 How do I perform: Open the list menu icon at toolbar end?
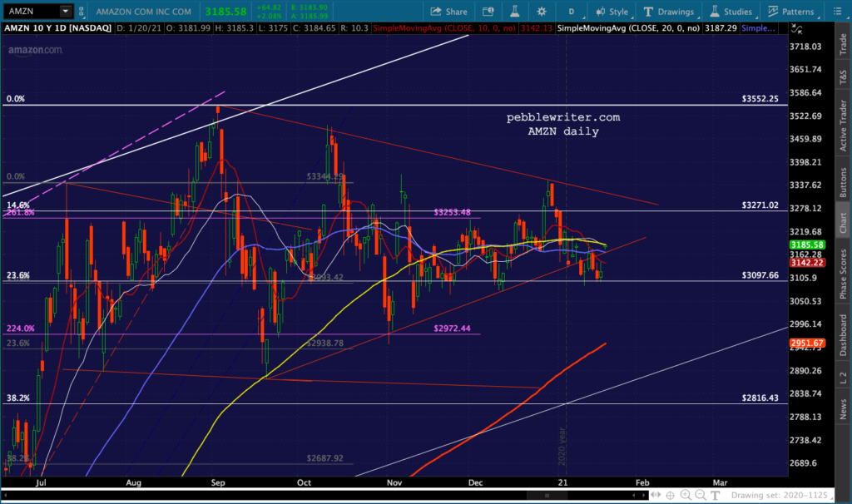click(x=838, y=12)
